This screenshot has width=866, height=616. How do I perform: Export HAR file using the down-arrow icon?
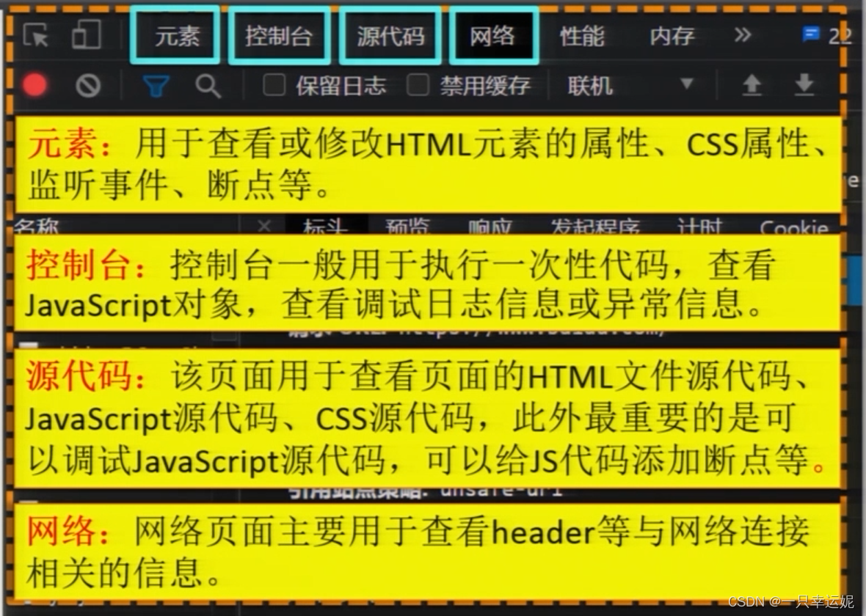pyautogui.click(x=804, y=85)
